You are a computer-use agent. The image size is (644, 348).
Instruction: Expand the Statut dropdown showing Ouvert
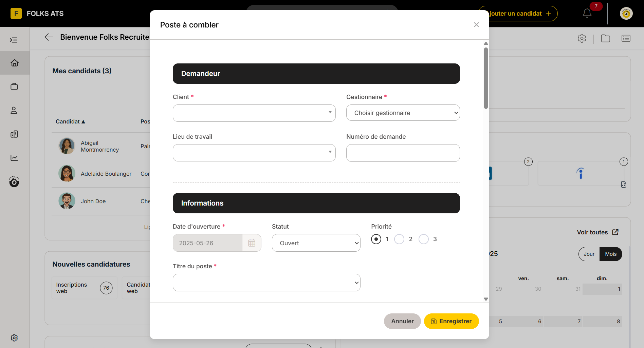[x=316, y=243]
